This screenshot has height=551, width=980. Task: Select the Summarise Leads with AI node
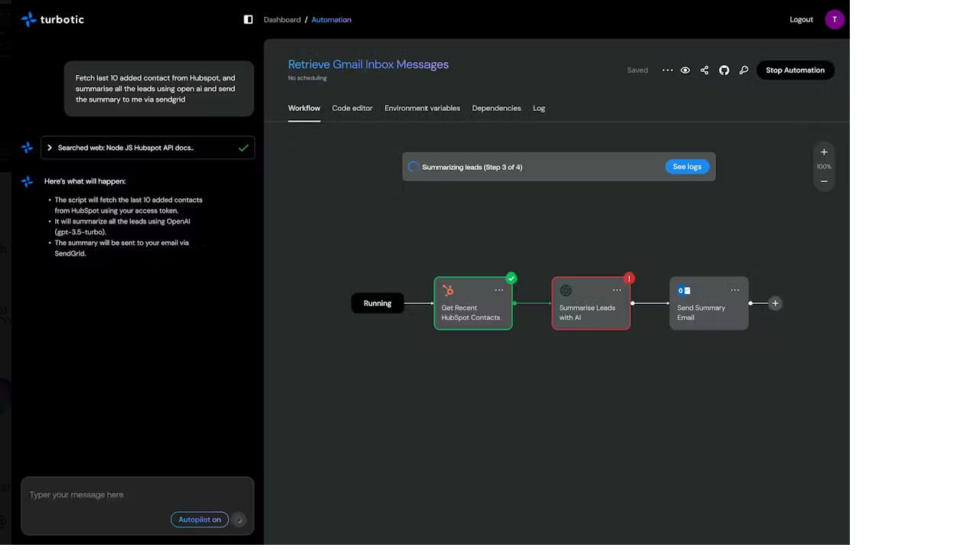pyautogui.click(x=591, y=304)
